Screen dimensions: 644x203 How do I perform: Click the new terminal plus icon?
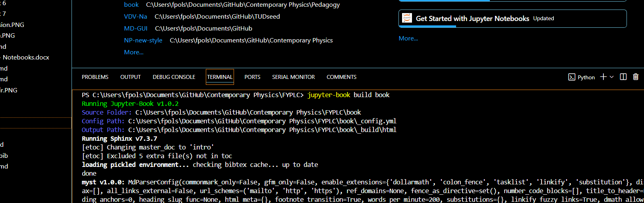[603, 77]
